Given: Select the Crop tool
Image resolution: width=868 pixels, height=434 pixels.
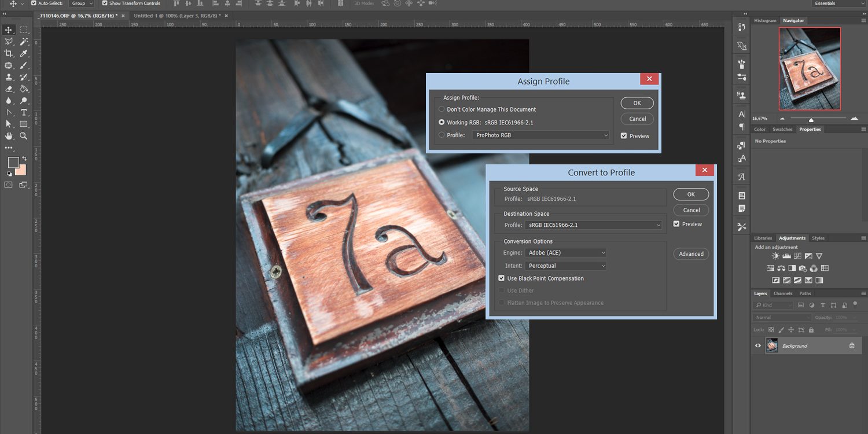Looking at the screenshot, I should (x=9, y=53).
